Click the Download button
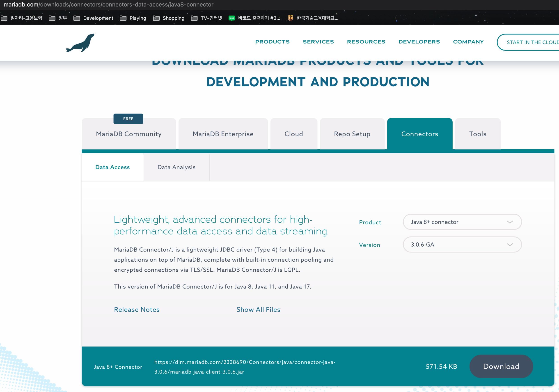 coord(501,366)
